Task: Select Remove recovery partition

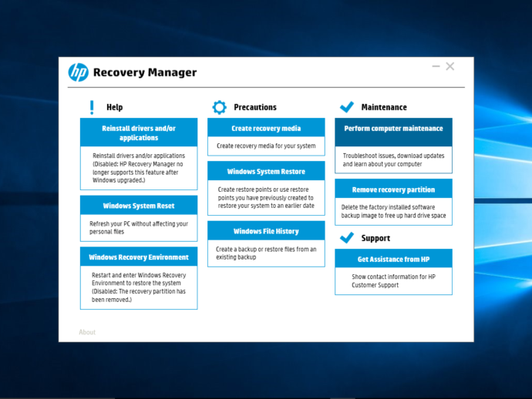Action: click(x=393, y=189)
